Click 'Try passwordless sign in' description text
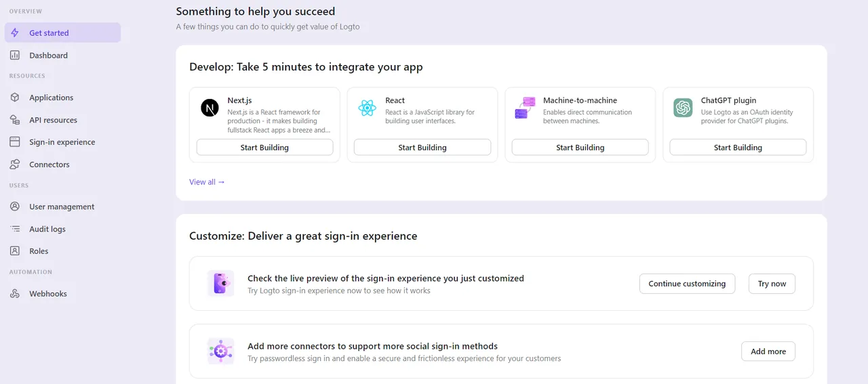The width and height of the screenshot is (868, 384). click(404, 358)
